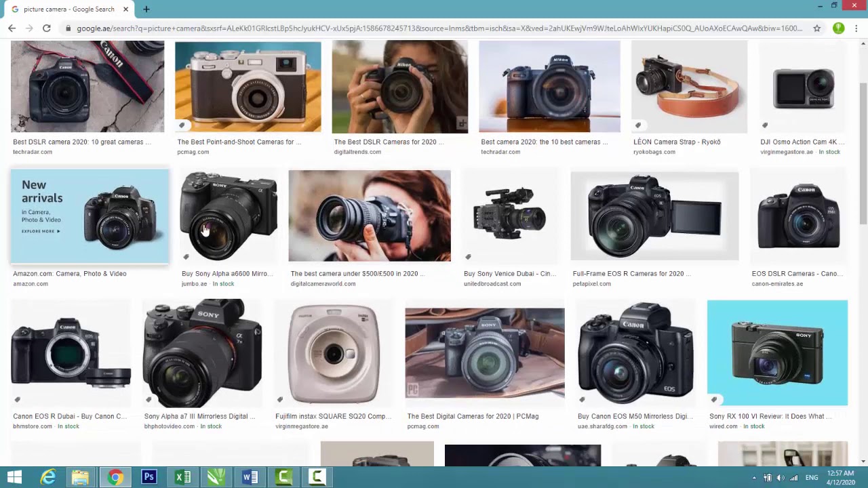Screen dimensions: 868x488
Task: Open the woman holding zoom lens thumbnail
Action: (x=370, y=216)
